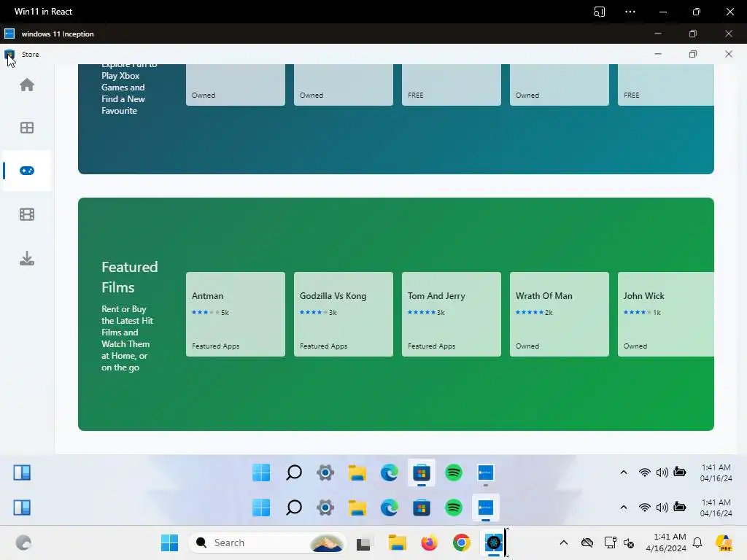The height and width of the screenshot is (560, 747).
Task: Open Settings gear on lower inner taskbar
Action: tap(325, 507)
